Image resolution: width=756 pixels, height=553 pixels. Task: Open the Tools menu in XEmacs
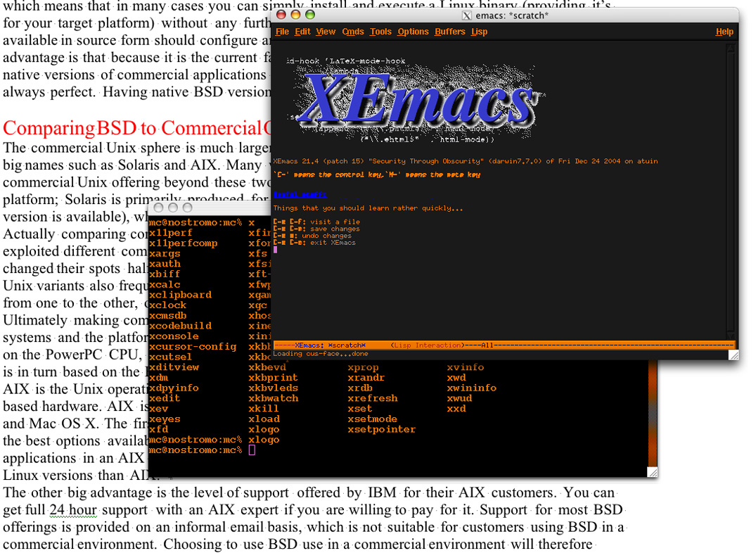380,32
